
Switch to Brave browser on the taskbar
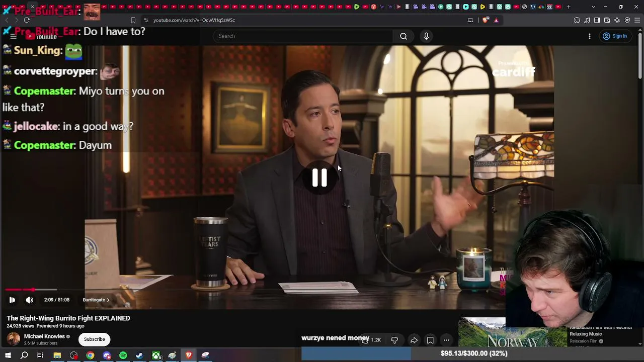(x=189, y=355)
